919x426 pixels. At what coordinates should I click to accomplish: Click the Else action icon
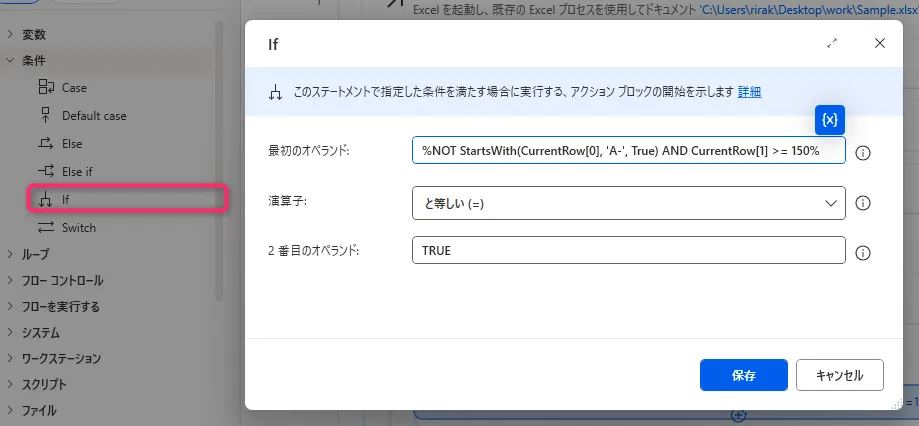click(45, 144)
